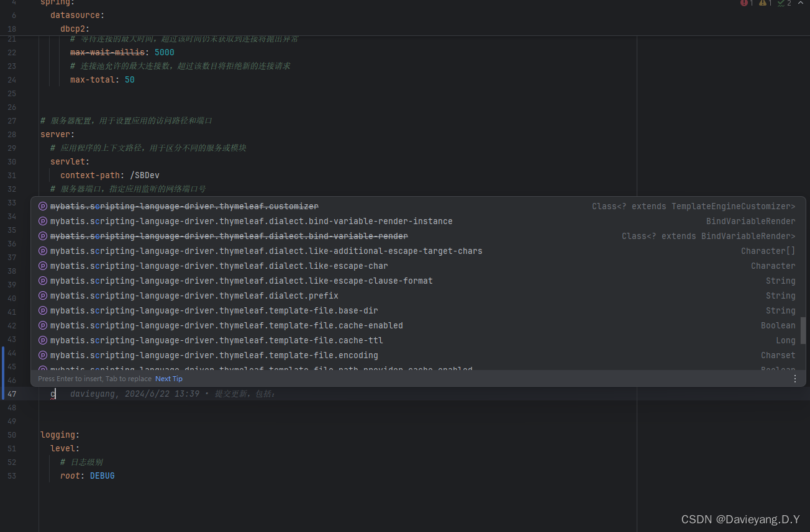This screenshot has width=810, height=532.
Task: Click the 'level:' key on line 51
Action: tap(65, 448)
